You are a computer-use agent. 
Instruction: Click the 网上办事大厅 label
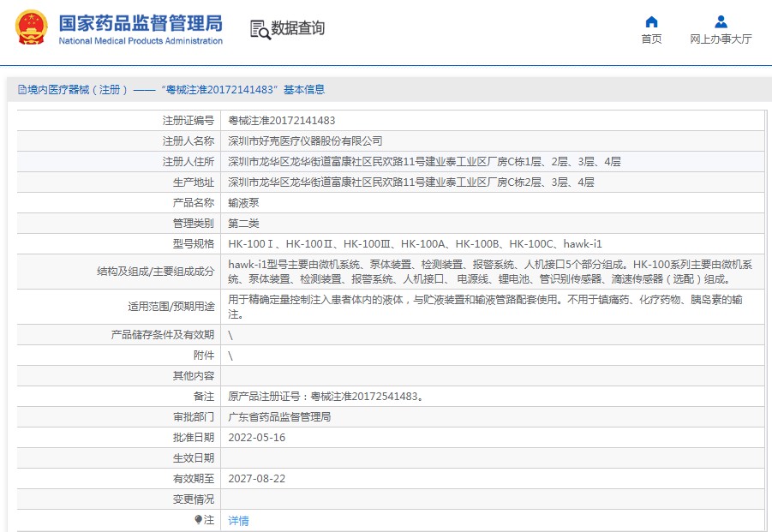point(721,39)
